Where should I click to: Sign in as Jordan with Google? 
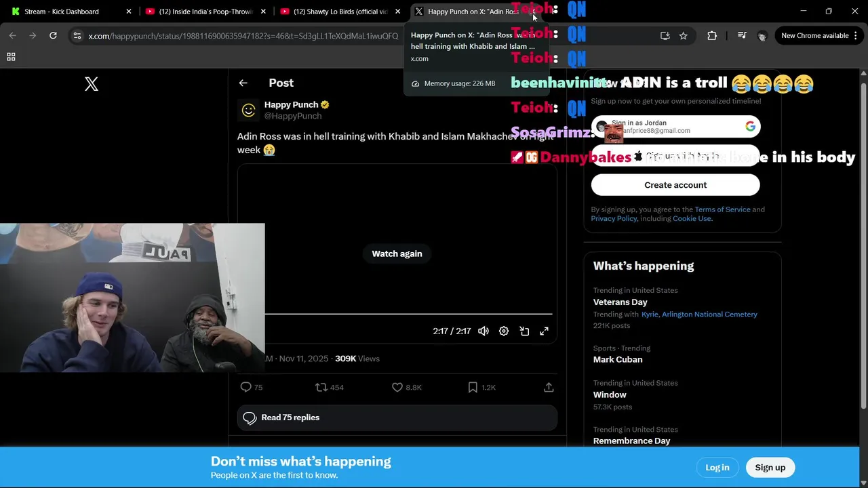(x=675, y=127)
